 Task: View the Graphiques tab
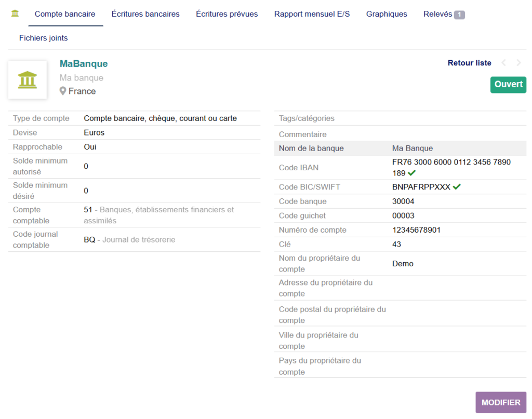pyautogui.click(x=387, y=14)
